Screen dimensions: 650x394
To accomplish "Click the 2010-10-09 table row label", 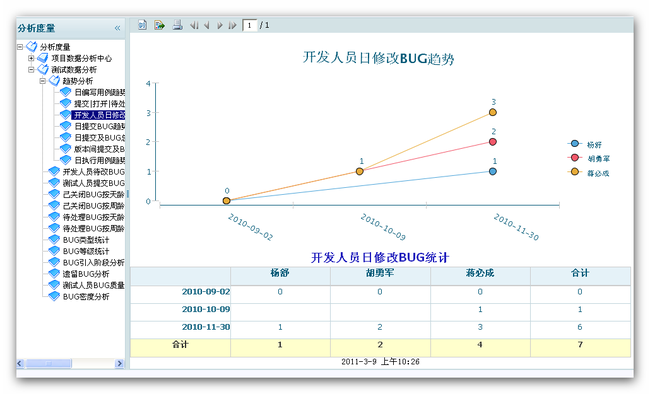I will (x=206, y=309).
